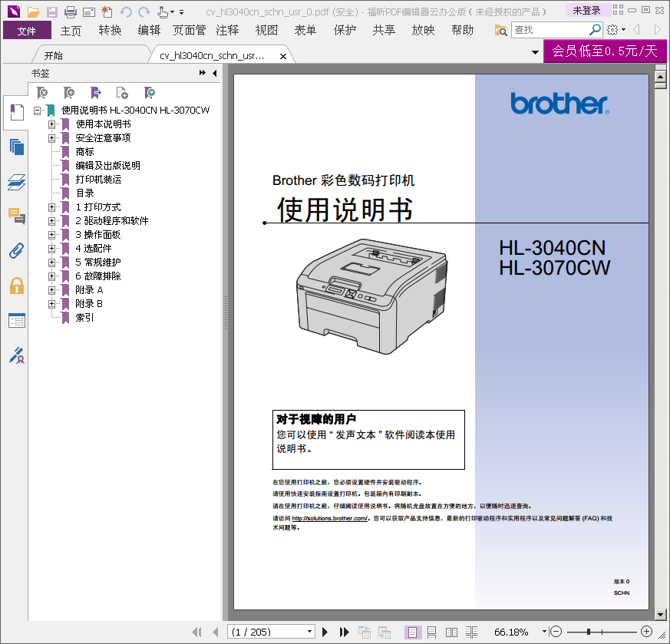Switch to the 开始 document tab

[x=54, y=55]
